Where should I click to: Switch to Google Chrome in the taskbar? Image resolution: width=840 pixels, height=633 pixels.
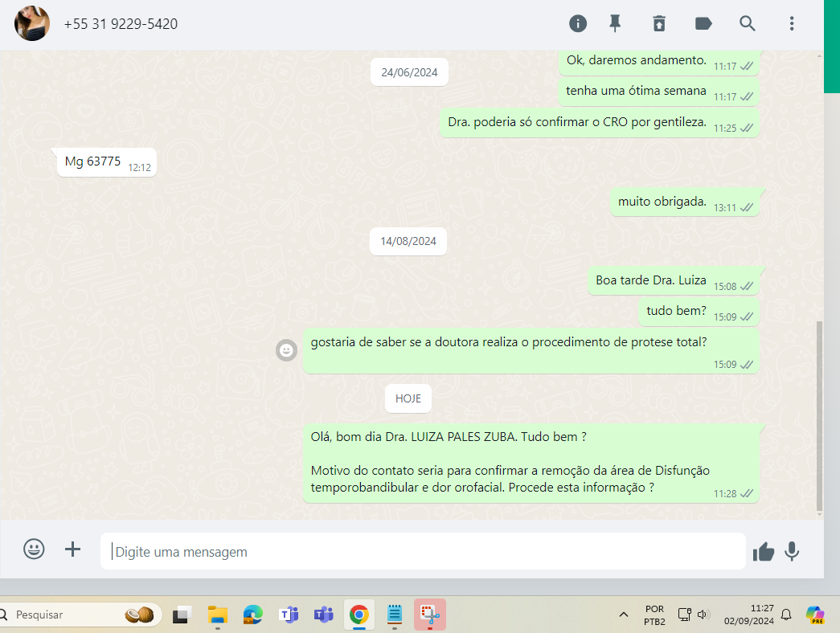tap(359, 615)
